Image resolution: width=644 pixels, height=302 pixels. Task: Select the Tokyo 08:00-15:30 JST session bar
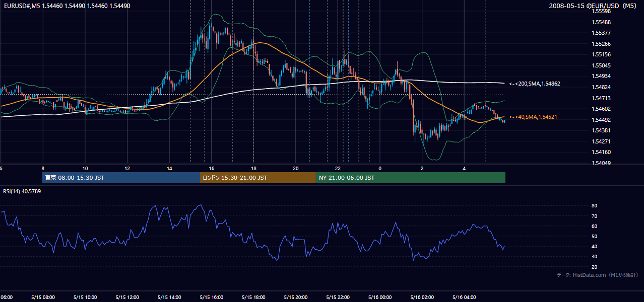(121, 178)
